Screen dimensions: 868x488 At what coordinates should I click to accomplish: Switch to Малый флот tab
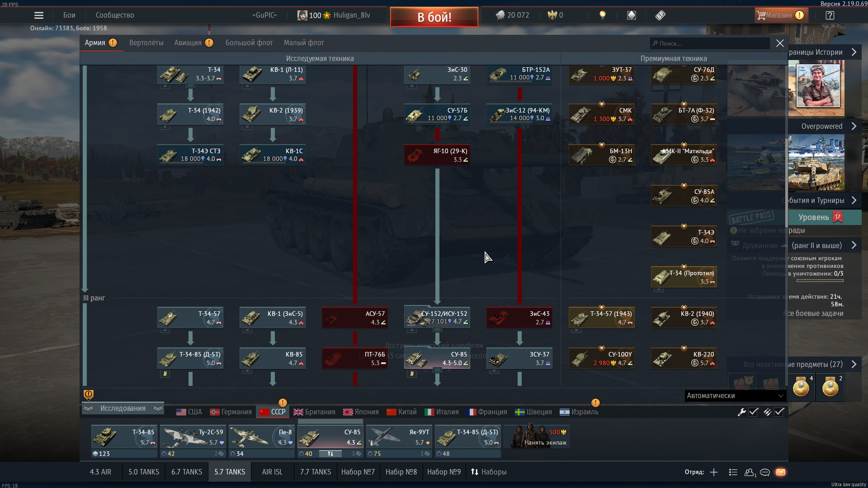coord(304,43)
